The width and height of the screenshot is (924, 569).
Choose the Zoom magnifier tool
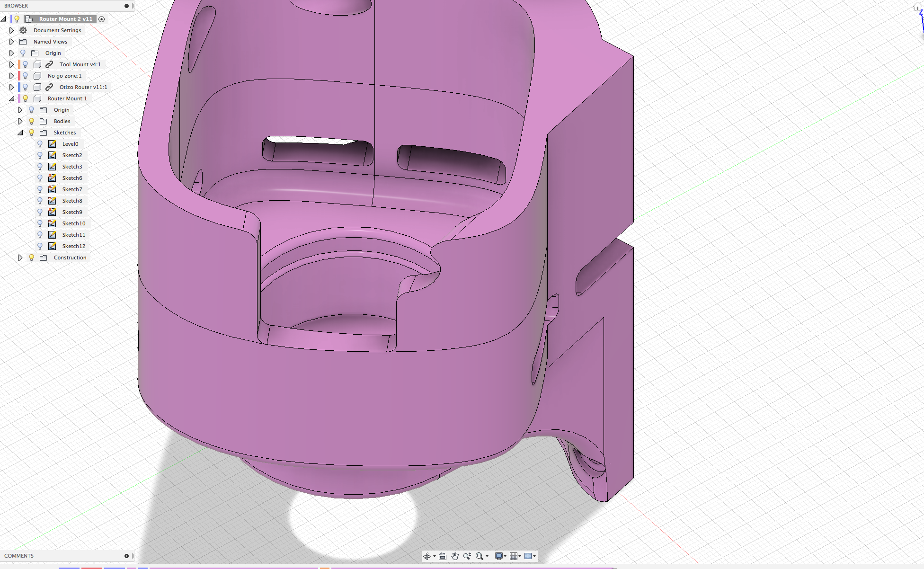coord(467,556)
